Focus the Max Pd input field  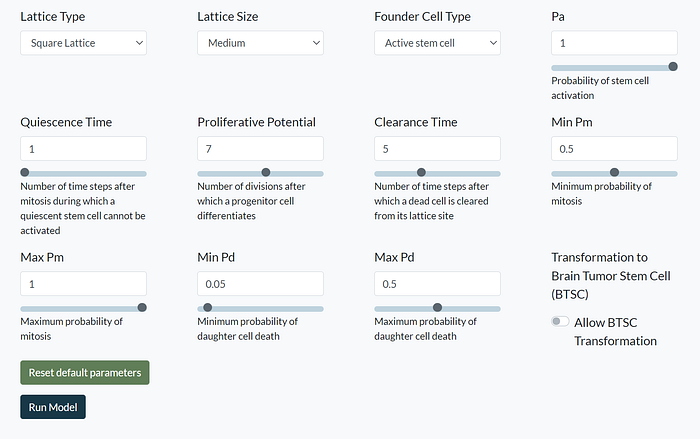438,284
